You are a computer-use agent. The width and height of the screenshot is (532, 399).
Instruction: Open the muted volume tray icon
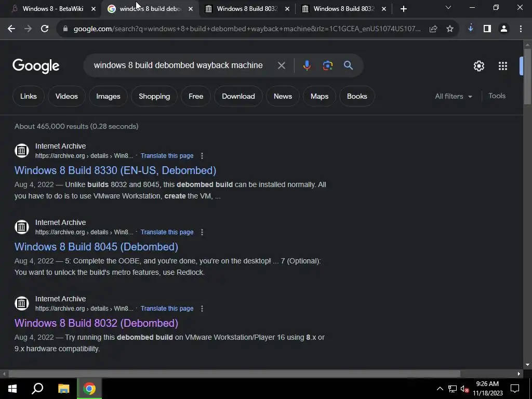[x=464, y=389]
